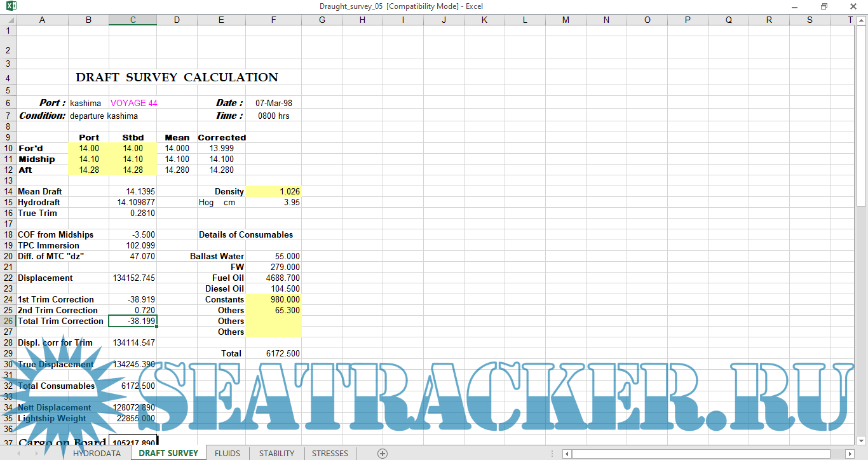Click the sheet tabs scroll-right arrow
Screen dimensions: 868x460
pos(37,454)
